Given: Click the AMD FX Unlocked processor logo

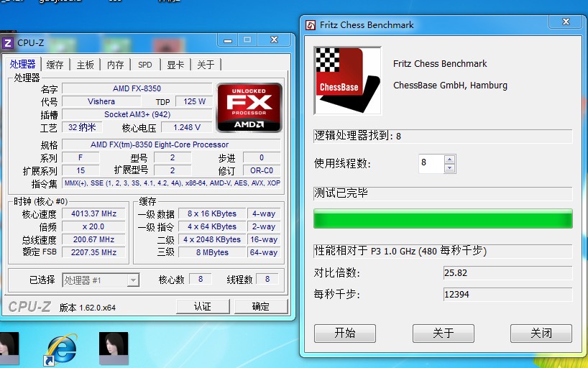Looking at the screenshot, I should [249, 108].
